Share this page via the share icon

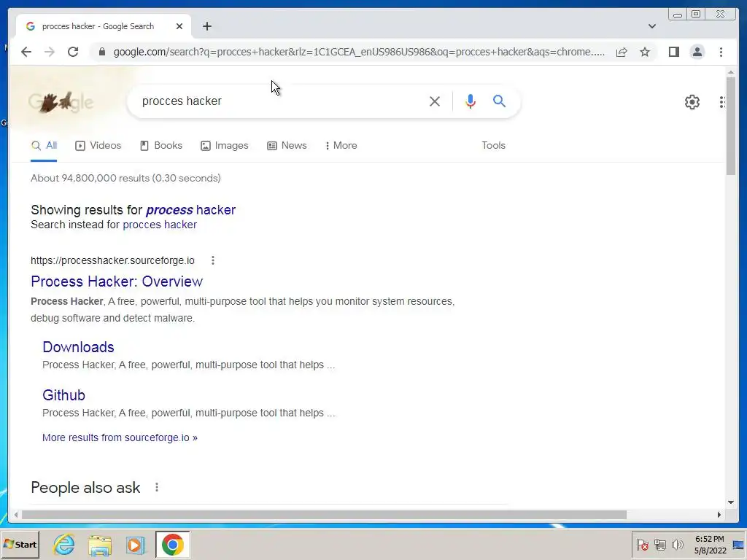[622, 52]
